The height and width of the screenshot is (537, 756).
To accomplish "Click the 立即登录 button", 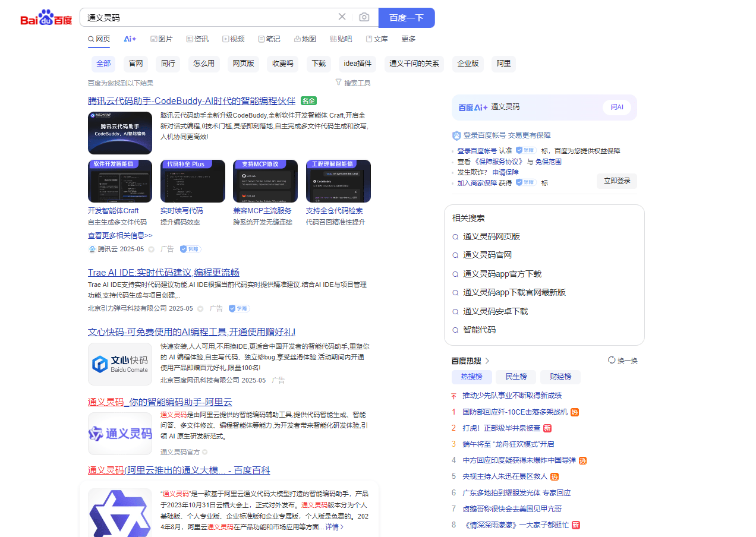I will coord(617,181).
